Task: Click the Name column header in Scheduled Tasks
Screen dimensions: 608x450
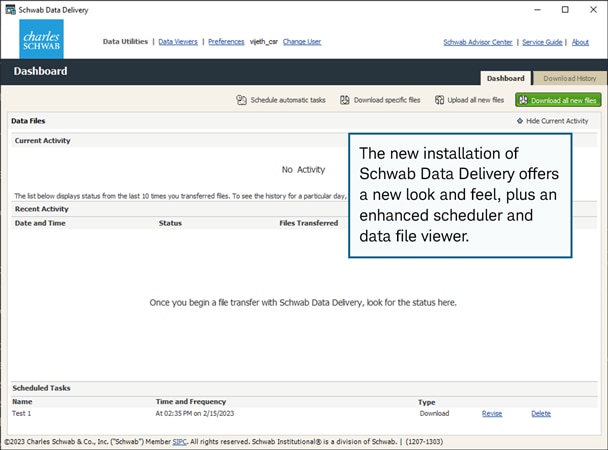Action: coord(22,402)
